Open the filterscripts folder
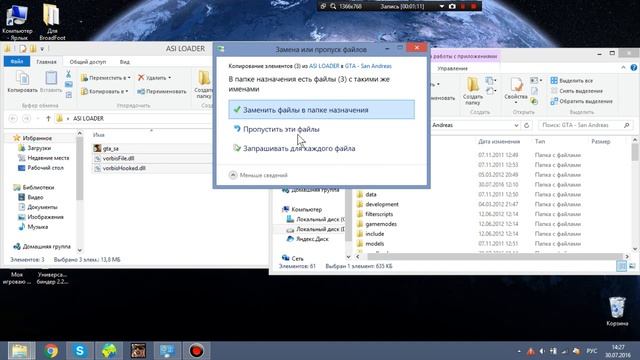Viewport: 640px width, 360px height. pos(375,214)
